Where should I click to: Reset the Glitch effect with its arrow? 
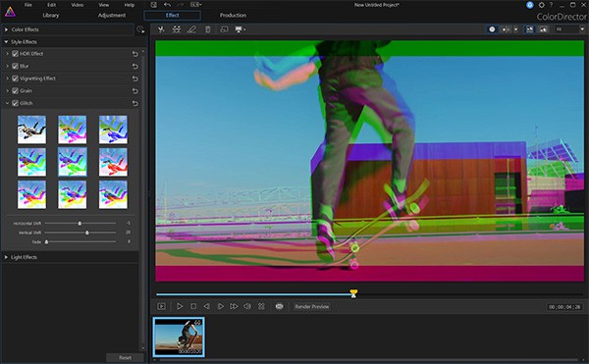pos(134,103)
